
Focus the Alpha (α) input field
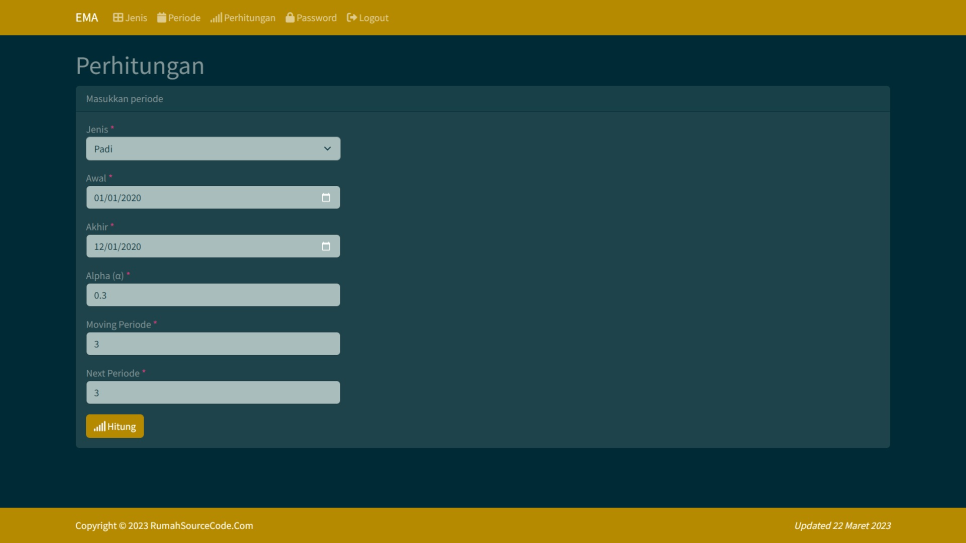(212, 295)
